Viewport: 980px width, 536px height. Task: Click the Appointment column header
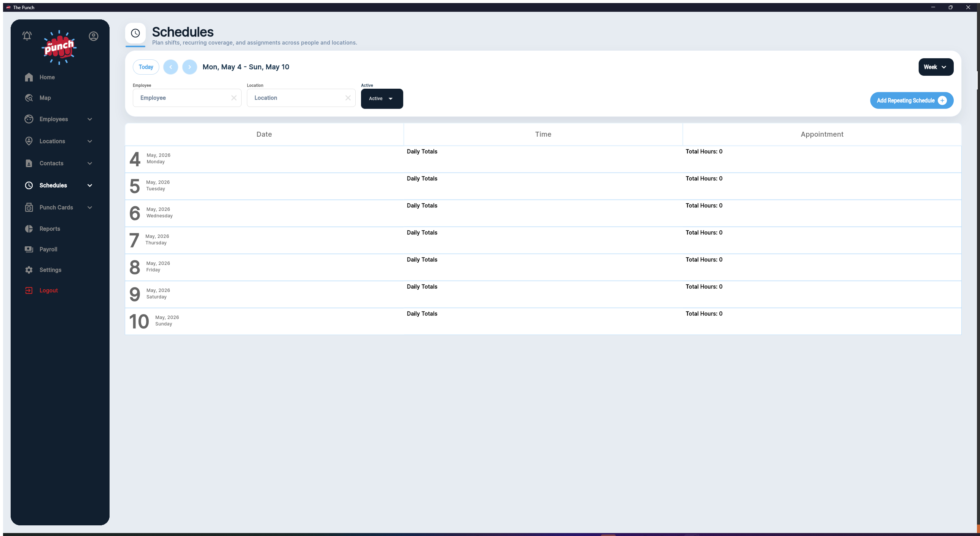(x=822, y=134)
